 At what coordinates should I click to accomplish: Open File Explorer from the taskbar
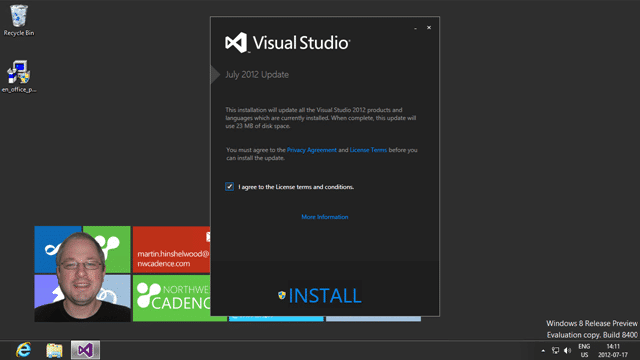click(x=54, y=350)
